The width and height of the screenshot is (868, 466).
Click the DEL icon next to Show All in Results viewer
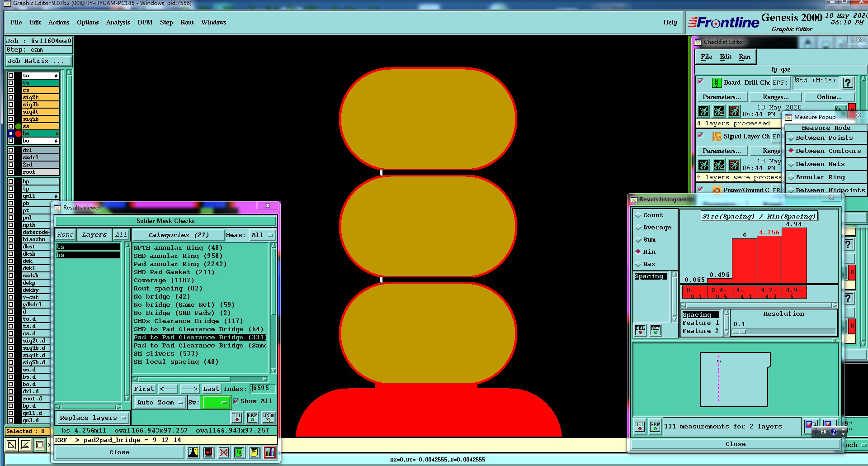pos(237,417)
